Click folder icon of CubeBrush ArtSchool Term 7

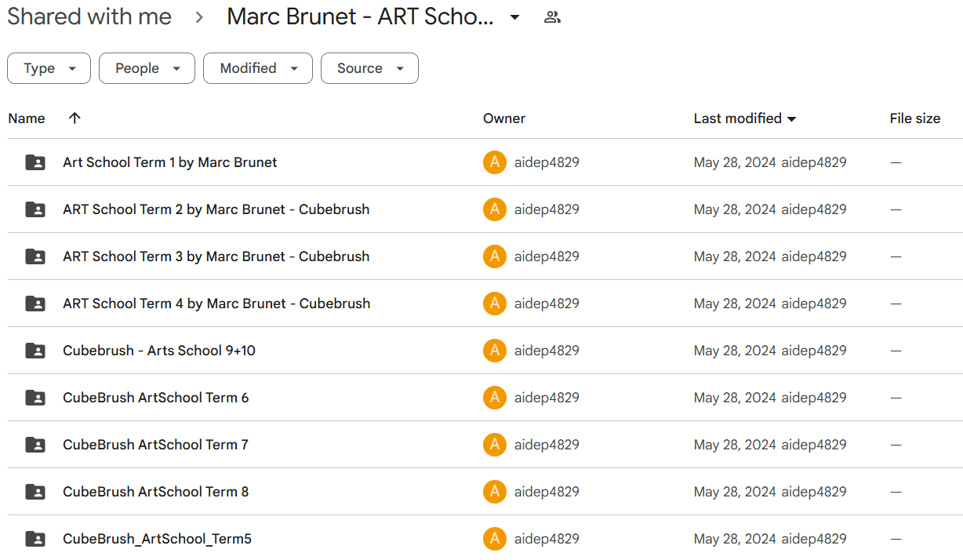35,445
